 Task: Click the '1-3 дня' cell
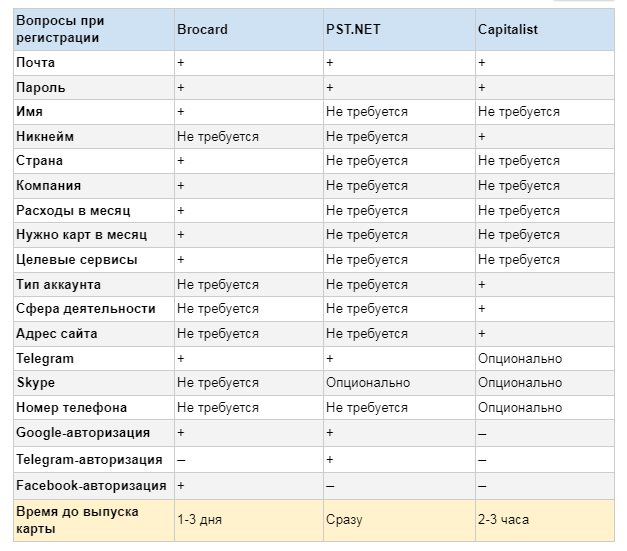[x=200, y=519]
